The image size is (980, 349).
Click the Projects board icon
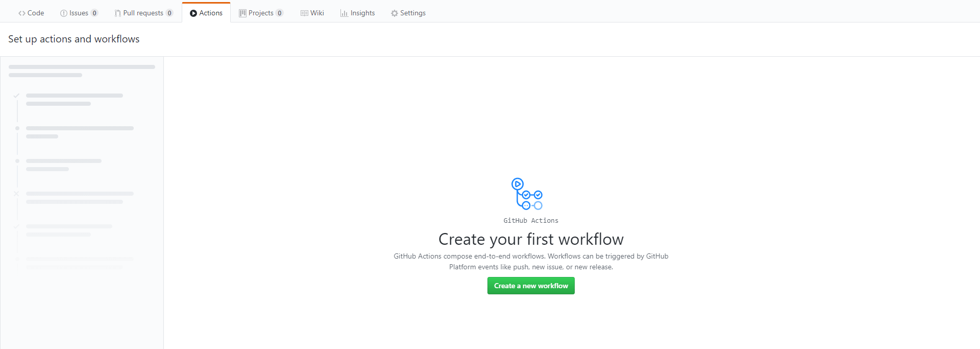tap(242, 13)
